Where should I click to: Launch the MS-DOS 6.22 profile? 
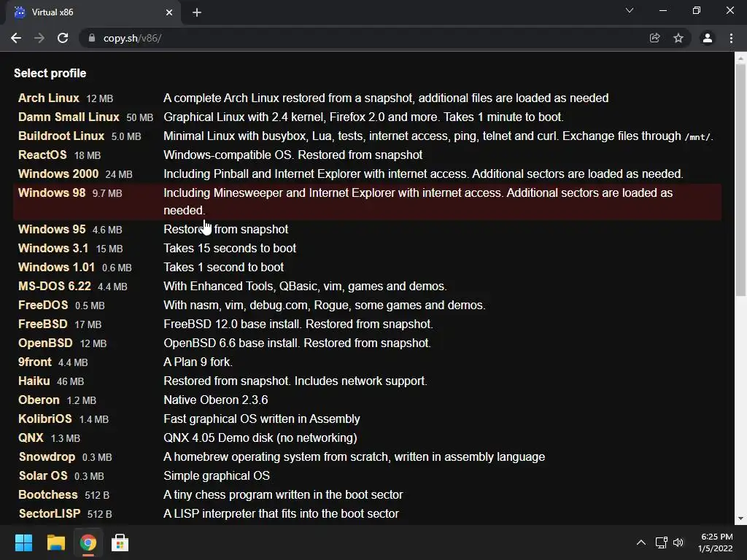click(54, 286)
